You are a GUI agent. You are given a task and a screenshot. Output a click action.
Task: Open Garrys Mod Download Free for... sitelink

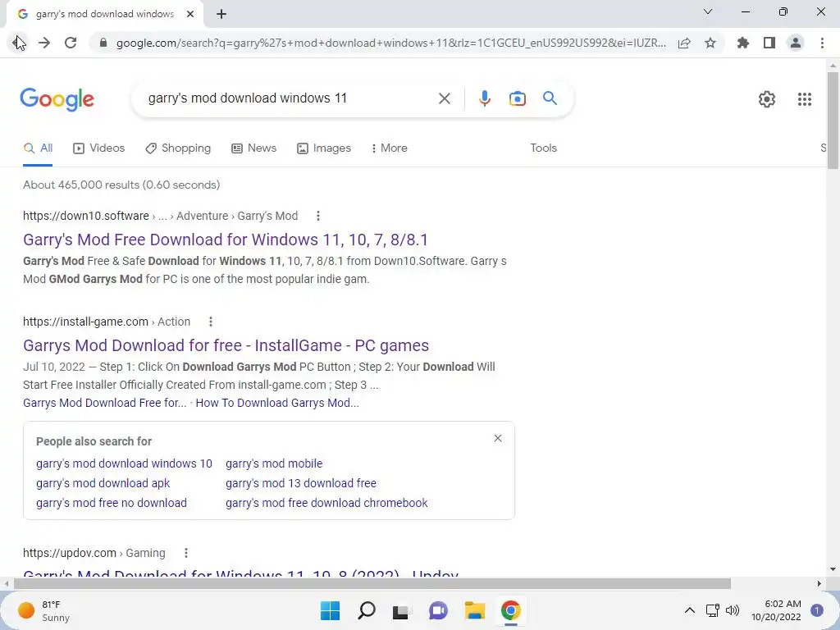pos(104,403)
